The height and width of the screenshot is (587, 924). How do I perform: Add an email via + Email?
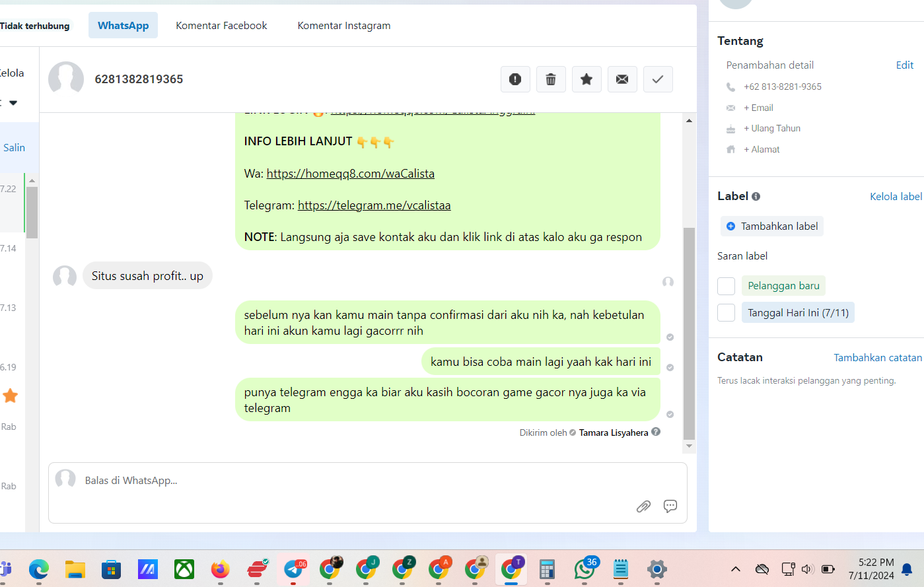click(758, 108)
